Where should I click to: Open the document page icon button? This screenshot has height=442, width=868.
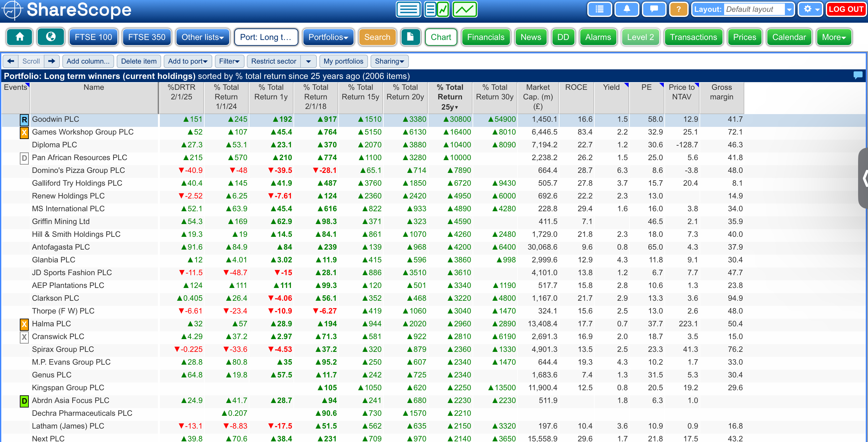click(x=411, y=37)
